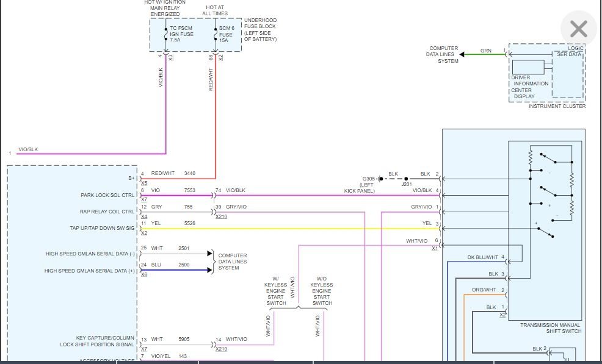Screen dimensions: 602x364
Task: Click 'DRIVER INFORMATION CENTER DISPLAY' text
Action: pos(529,87)
